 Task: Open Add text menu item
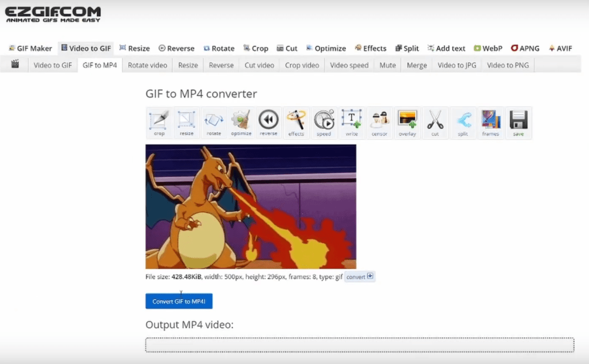[446, 48]
